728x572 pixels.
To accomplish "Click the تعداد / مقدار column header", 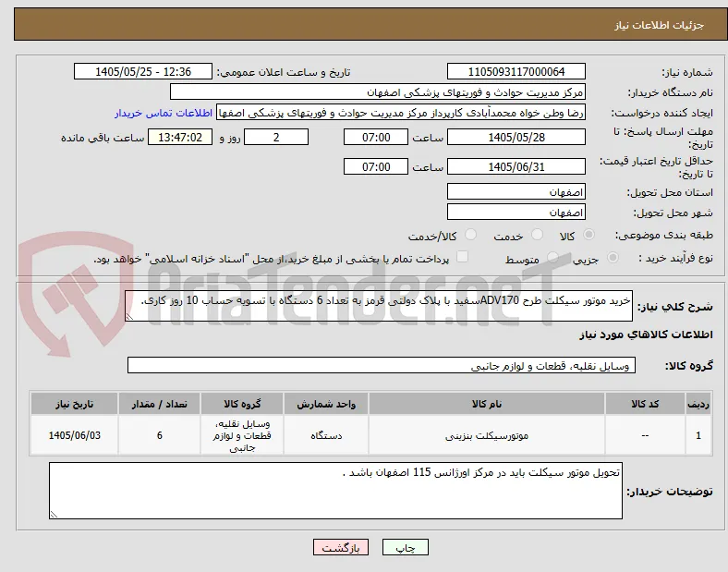I will 159,404.
